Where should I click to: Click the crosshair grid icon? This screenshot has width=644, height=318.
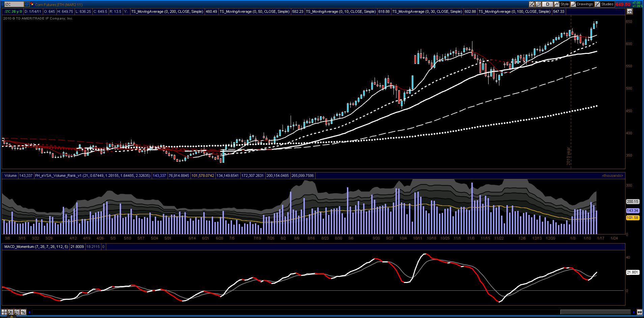click(4, 312)
